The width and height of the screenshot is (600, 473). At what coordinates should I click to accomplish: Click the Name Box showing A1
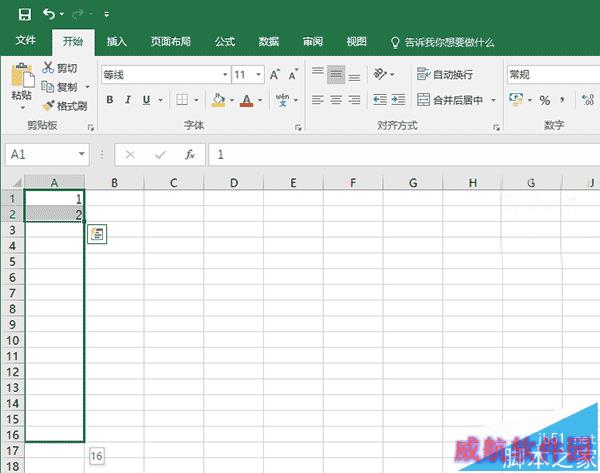click(x=47, y=155)
